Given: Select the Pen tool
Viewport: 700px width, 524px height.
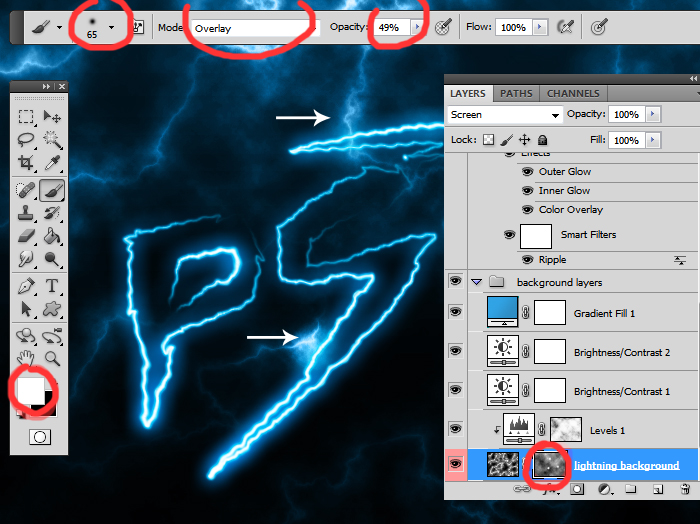Looking at the screenshot, I should point(26,286).
